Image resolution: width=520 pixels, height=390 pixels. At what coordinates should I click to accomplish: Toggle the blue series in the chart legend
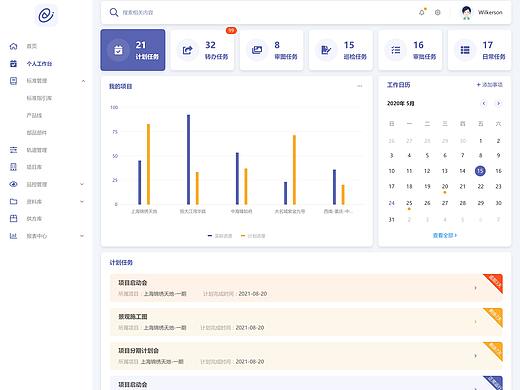coord(220,236)
